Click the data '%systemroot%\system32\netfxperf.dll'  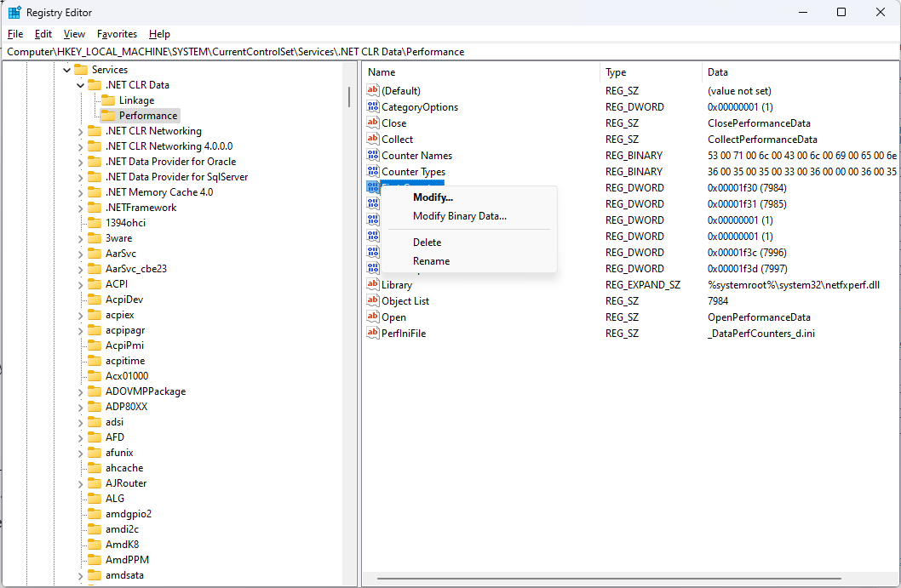point(794,285)
